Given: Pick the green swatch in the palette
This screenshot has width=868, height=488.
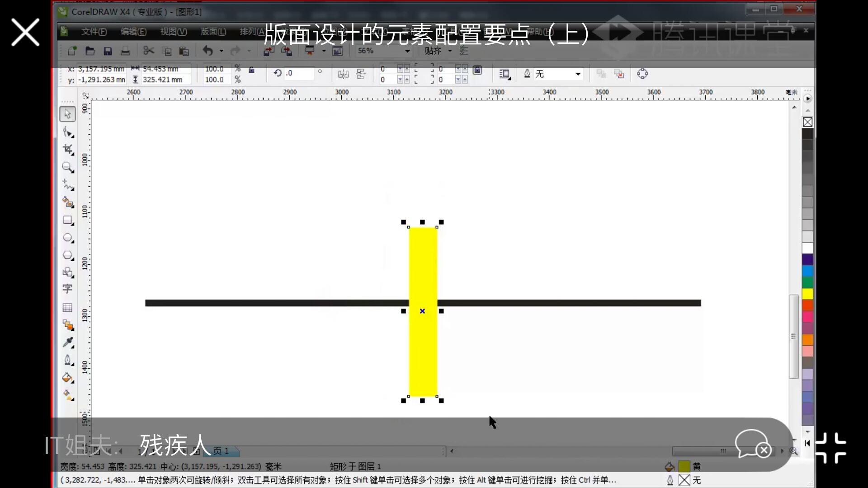Looking at the screenshot, I should [x=807, y=282].
